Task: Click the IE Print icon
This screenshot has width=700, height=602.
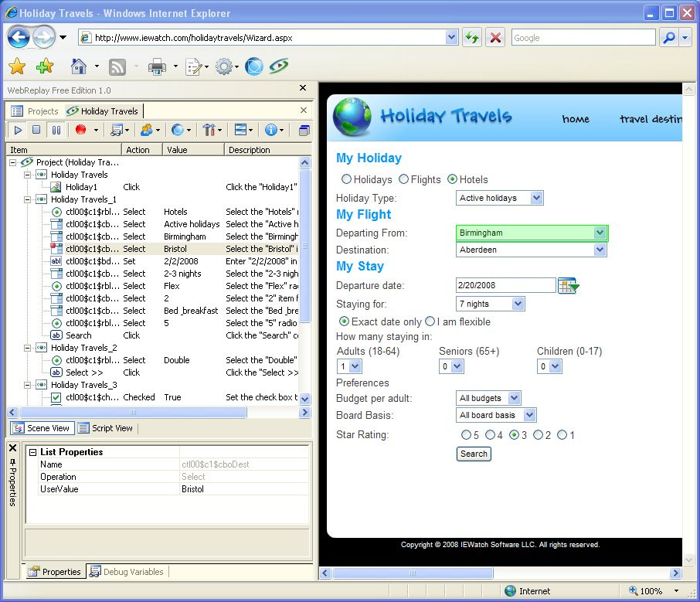Action: tap(157, 67)
